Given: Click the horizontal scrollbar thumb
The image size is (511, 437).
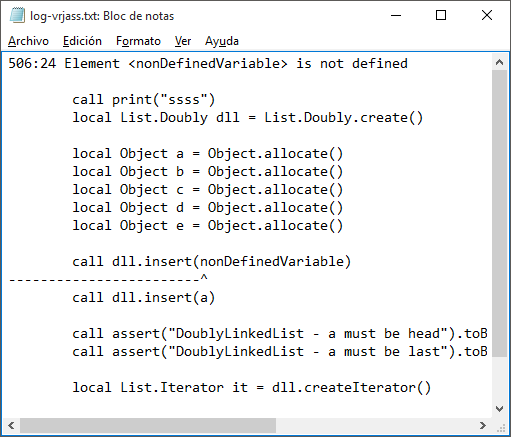Looking at the screenshot, I should (x=148, y=425).
